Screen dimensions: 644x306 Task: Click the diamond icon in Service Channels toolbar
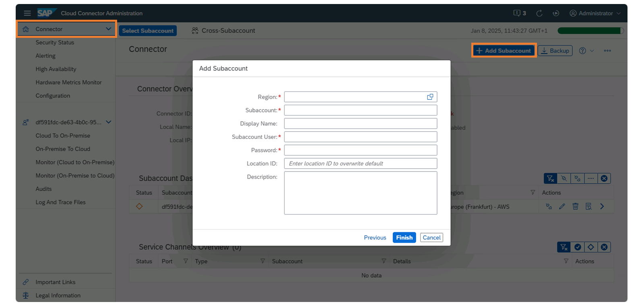(591, 247)
